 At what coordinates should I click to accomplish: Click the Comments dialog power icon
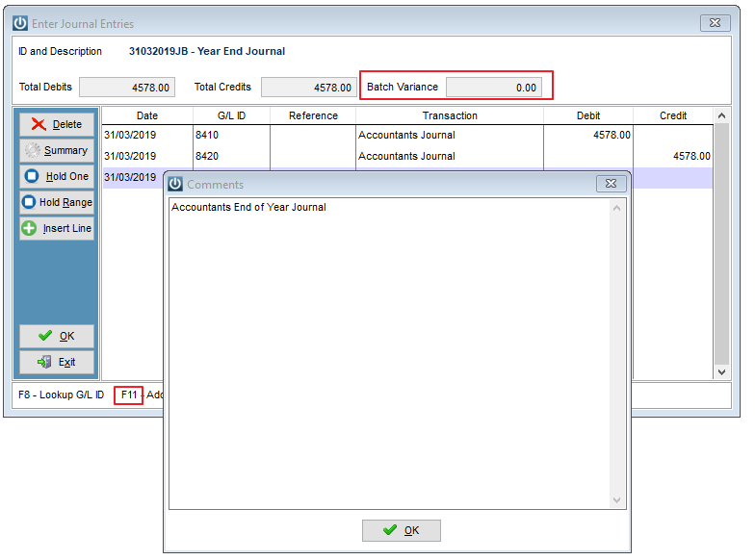(175, 184)
